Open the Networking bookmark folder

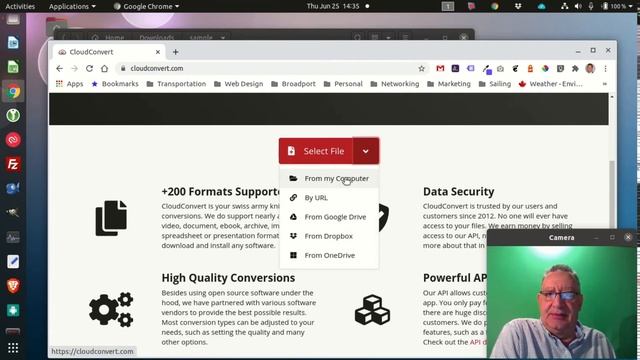point(395,84)
